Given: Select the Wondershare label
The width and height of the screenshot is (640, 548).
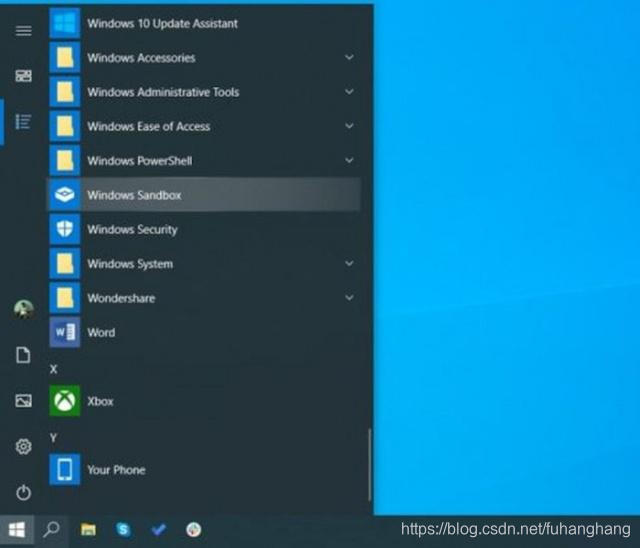Looking at the screenshot, I should (x=121, y=298).
